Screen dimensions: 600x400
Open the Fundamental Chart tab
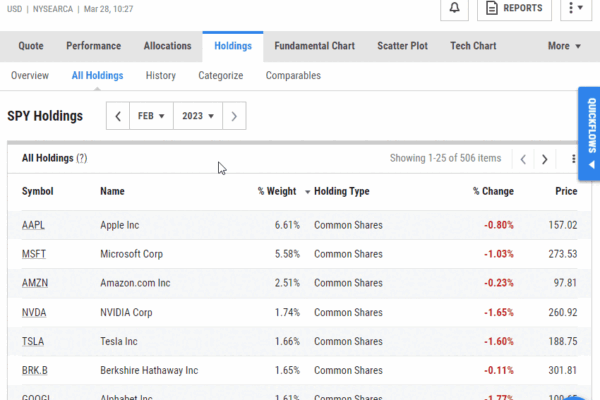tap(314, 46)
